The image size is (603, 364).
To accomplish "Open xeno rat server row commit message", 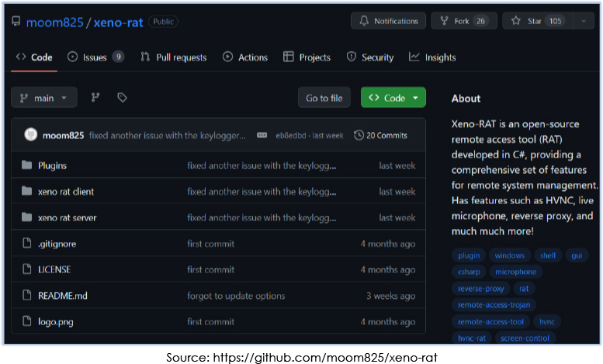I will 262,218.
